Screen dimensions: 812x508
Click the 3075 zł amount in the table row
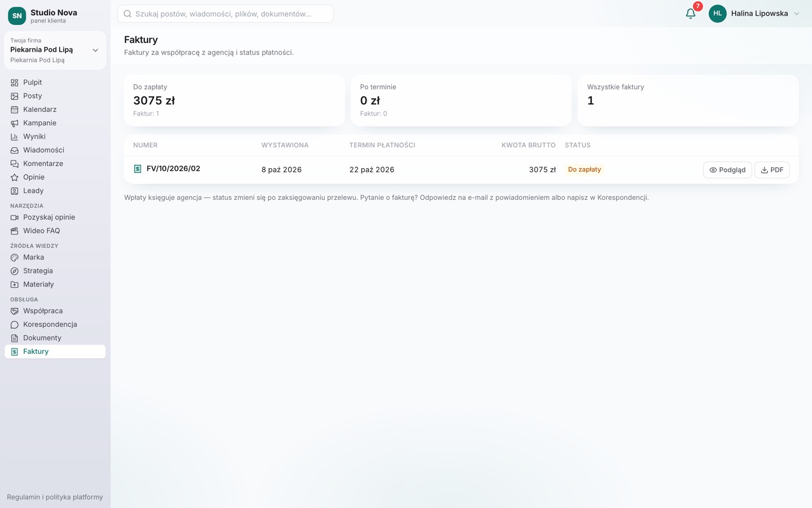[542, 170]
